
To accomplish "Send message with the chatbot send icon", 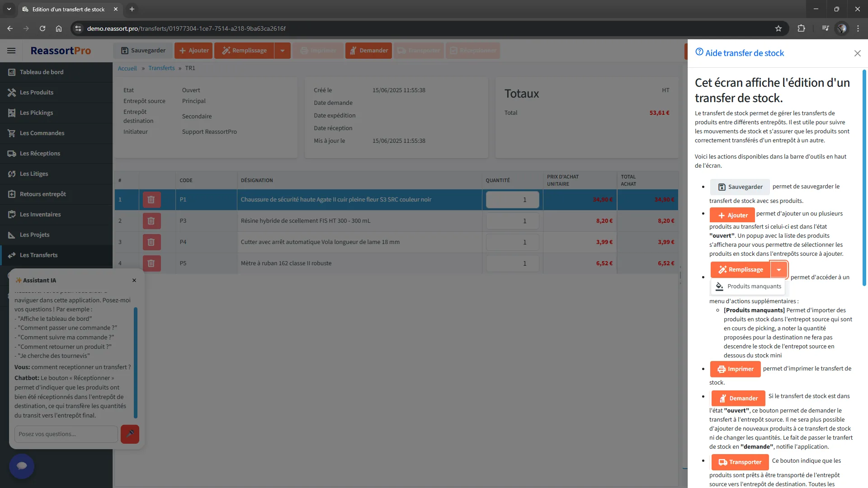I will pyautogui.click(x=130, y=434).
